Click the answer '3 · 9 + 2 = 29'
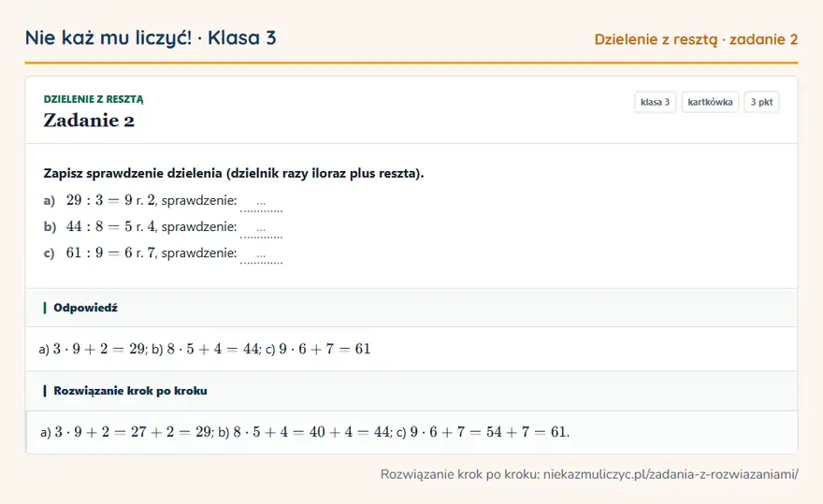The width and height of the screenshot is (823, 504). [x=99, y=349]
